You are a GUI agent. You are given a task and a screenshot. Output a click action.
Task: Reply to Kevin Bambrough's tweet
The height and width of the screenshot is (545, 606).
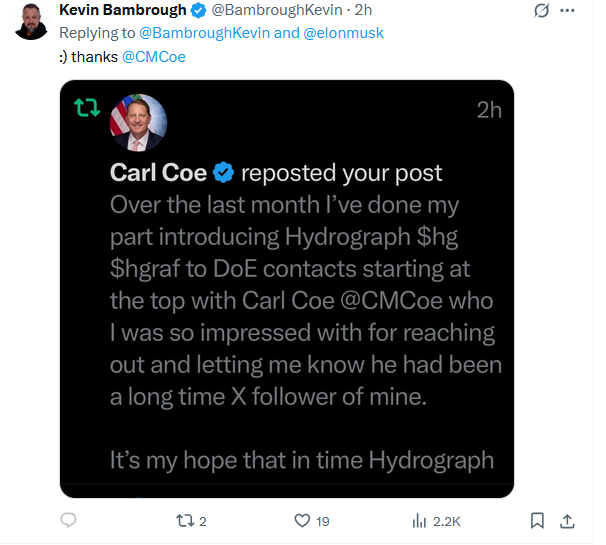coord(69,521)
